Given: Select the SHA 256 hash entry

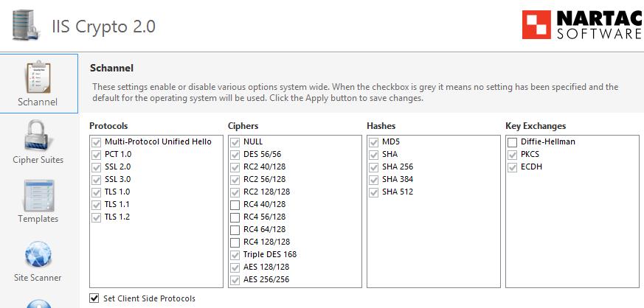Looking at the screenshot, I should (x=397, y=167).
